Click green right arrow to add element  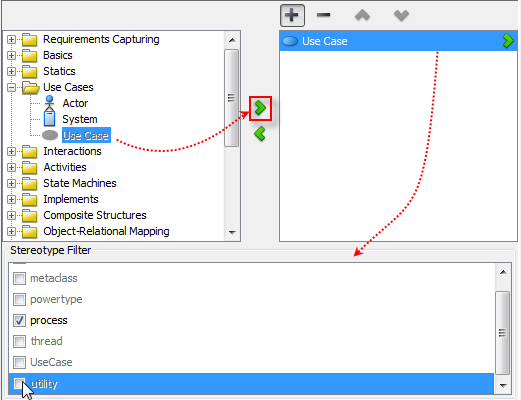(260, 108)
